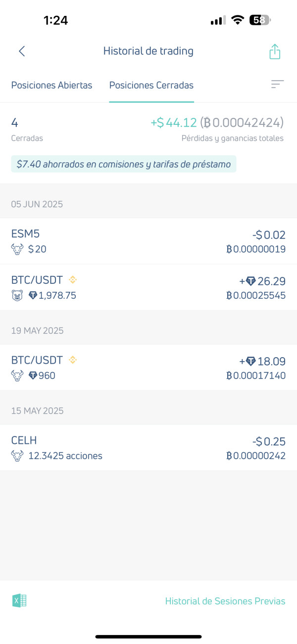
Task: Tap the bull icon under CELH
Action: pos(17,456)
